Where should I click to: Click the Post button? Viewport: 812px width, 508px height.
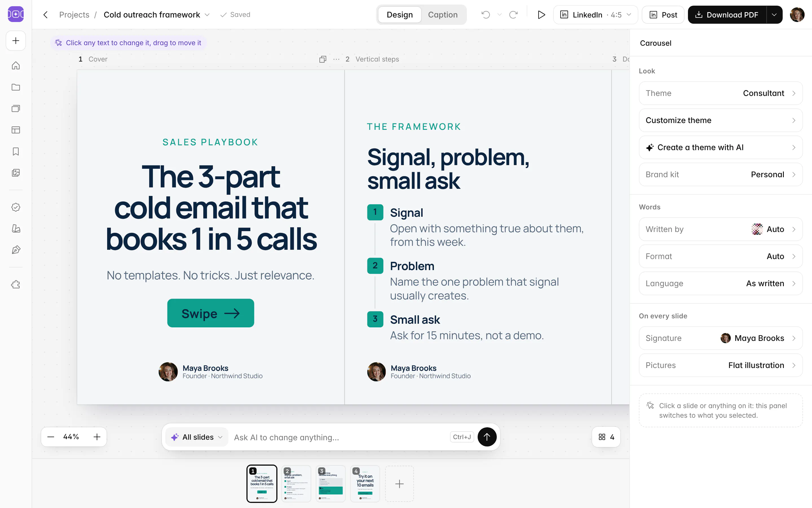point(663,15)
